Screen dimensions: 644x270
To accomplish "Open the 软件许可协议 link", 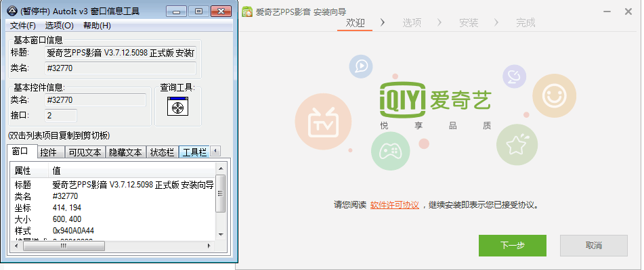I will pos(394,205).
